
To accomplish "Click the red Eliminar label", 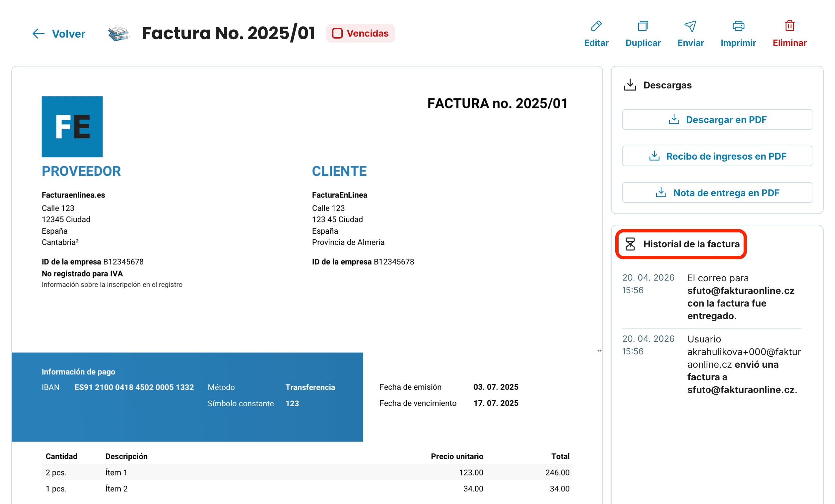I will pos(789,43).
